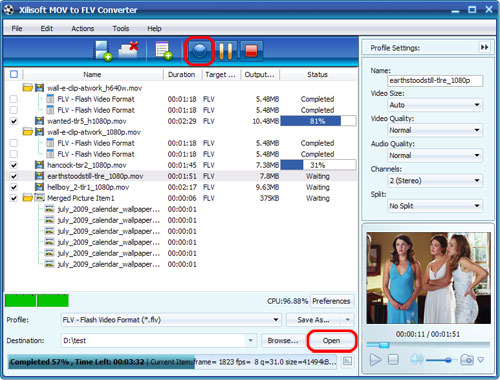Click the profile Name input field
Screen dimensions: 500x380
[435, 81]
